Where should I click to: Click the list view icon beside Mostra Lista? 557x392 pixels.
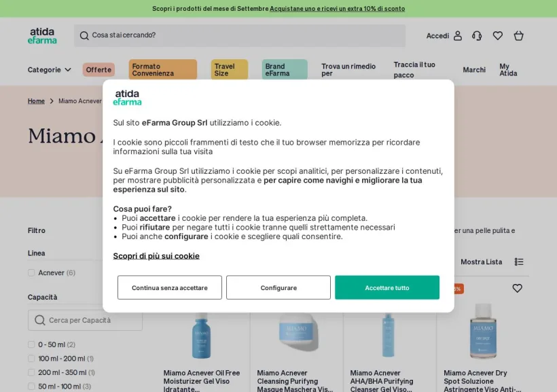point(519,262)
